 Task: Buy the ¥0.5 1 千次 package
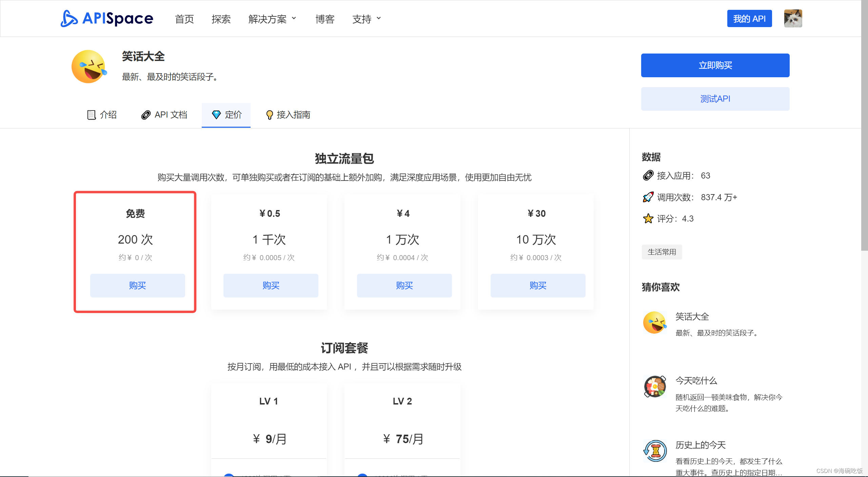[x=271, y=285]
